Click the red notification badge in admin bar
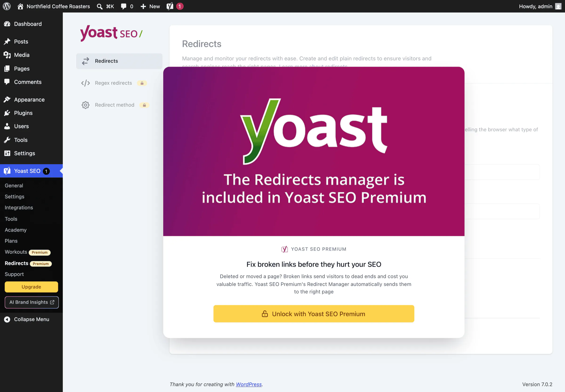The image size is (565, 392). (180, 6)
